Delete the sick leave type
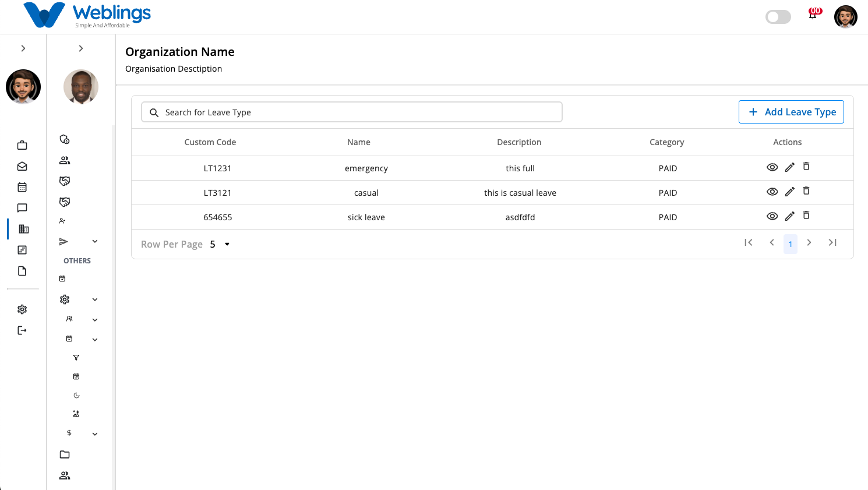Screen dimensions: 868x490 coord(806,216)
